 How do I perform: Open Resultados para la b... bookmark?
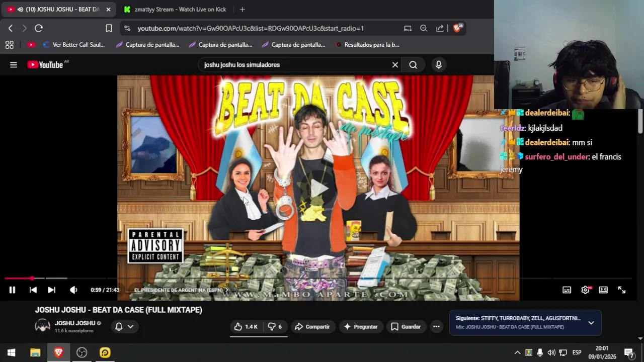pos(367,45)
